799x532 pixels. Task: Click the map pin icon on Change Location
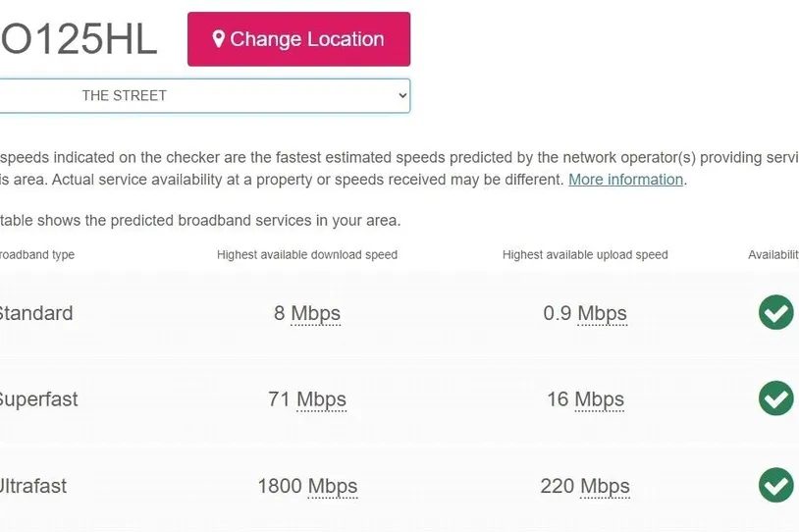tap(219, 39)
